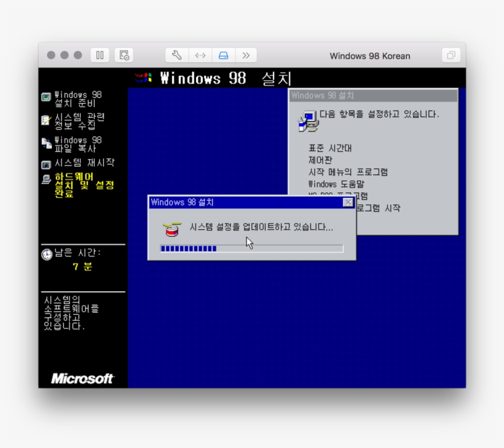Click the highlighted 하드웨어 설치 및 설정 완료 text
The image size is (504, 448).
[x=84, y=185]
